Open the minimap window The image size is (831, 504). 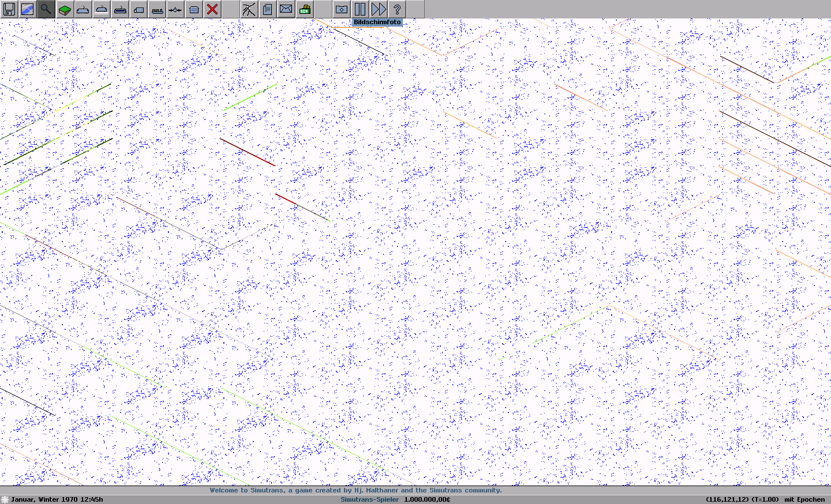point(28,9)
